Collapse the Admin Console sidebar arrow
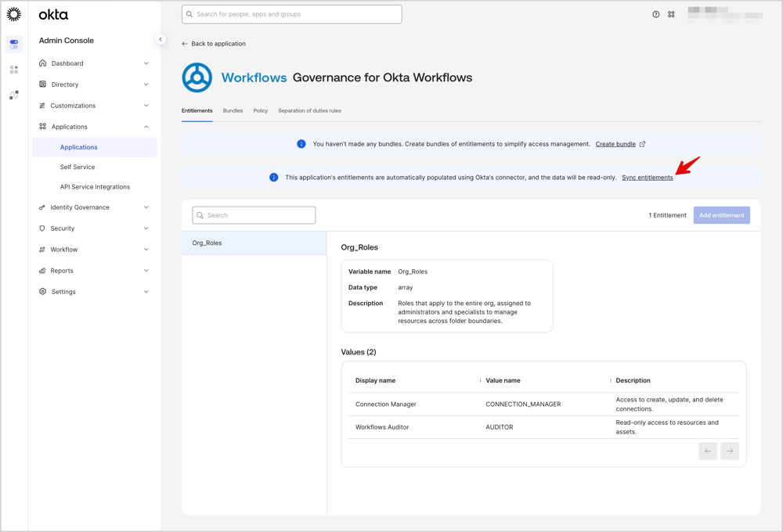This screenshot has height=532, width=783. tap(161, 39)
